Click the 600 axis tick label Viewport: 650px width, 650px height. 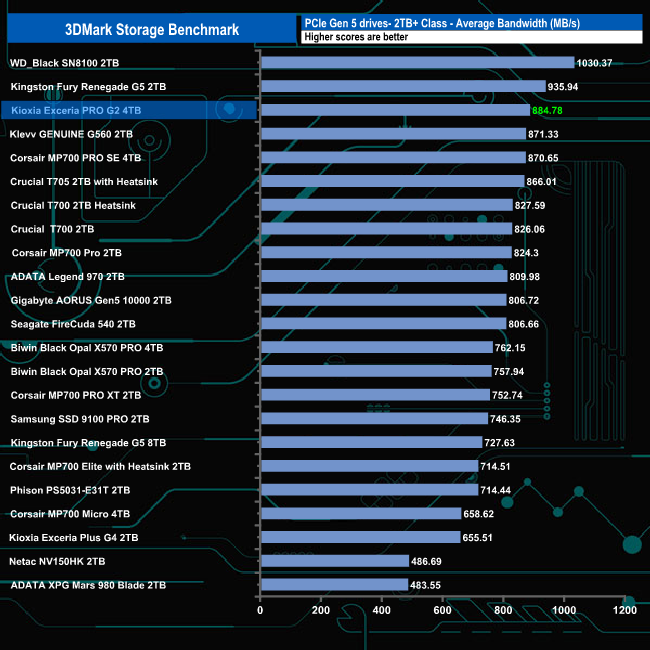[x=442, y=611]
